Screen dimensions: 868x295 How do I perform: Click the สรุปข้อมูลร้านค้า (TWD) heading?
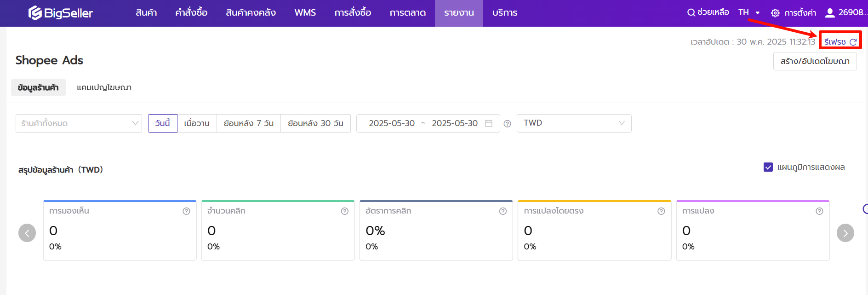(x=61, y=170)
